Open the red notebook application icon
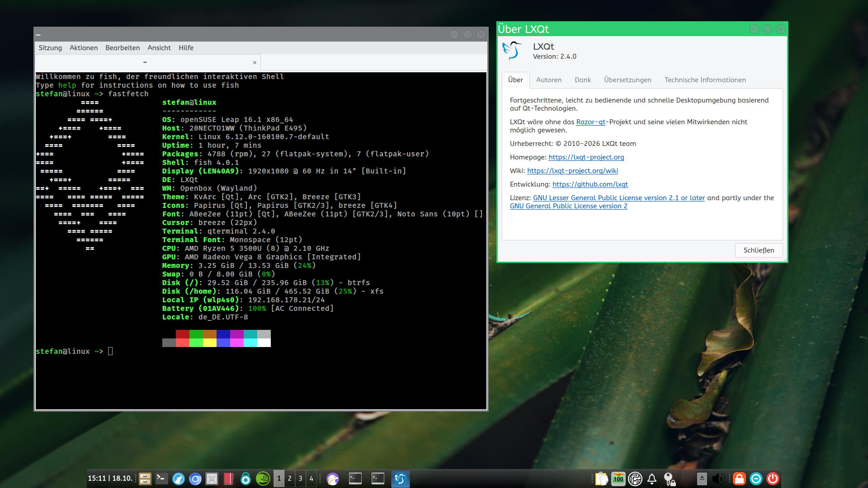868x488 pixels. (x=228, y=479)
